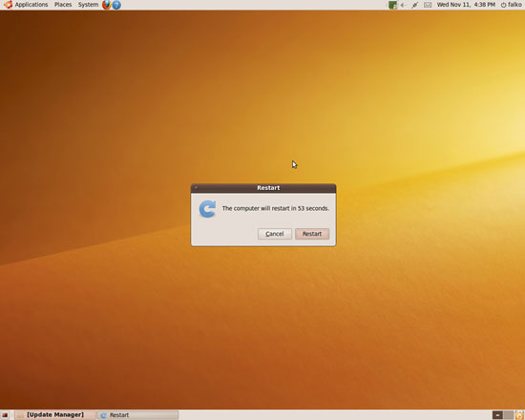Open the volume control speaker icon
This screenshot has height=420, width=525.
point(404,5)
